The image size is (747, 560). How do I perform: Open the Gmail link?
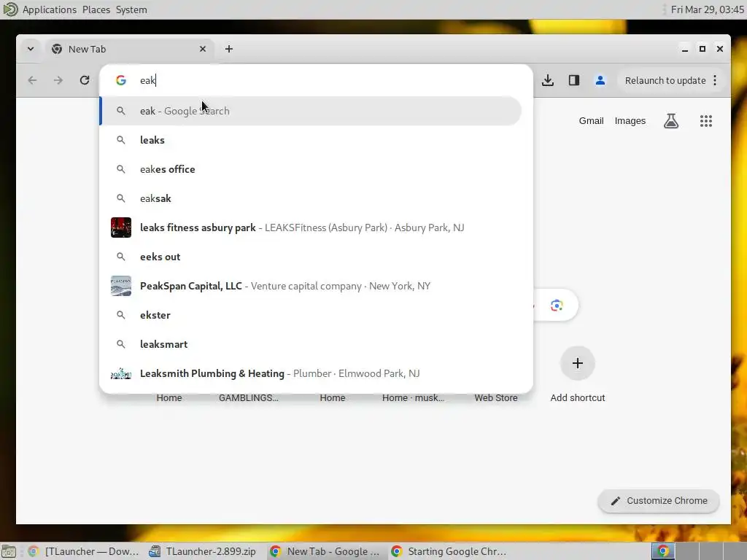[x=591, y=121]
